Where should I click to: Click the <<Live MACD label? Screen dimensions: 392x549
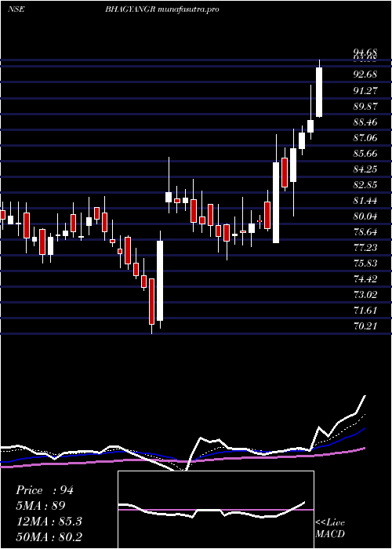point(330,529)
